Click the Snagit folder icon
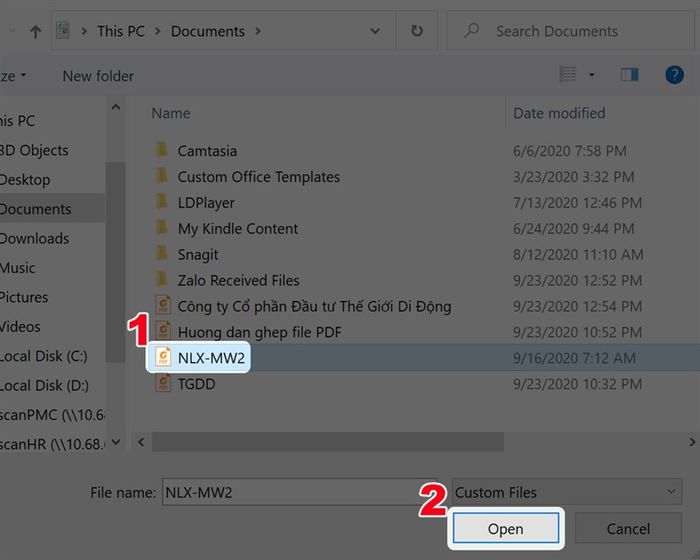 click(162, 253)
